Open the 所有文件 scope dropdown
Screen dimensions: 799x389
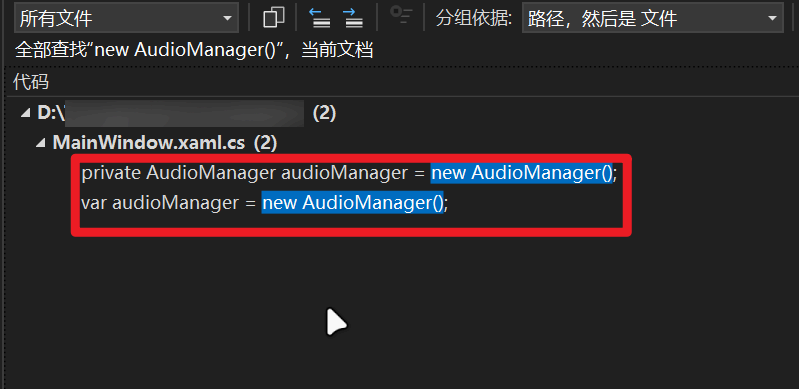(127, 19)
